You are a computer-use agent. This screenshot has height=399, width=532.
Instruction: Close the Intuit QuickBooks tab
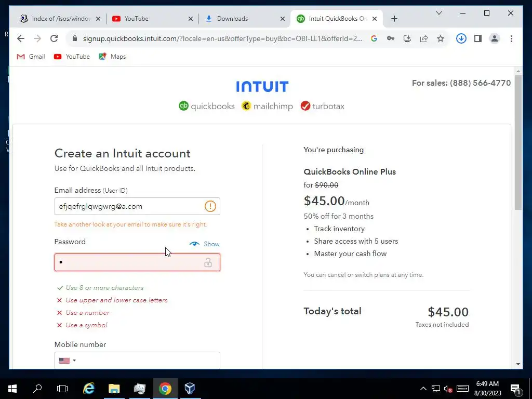click(x=375, y=19)
